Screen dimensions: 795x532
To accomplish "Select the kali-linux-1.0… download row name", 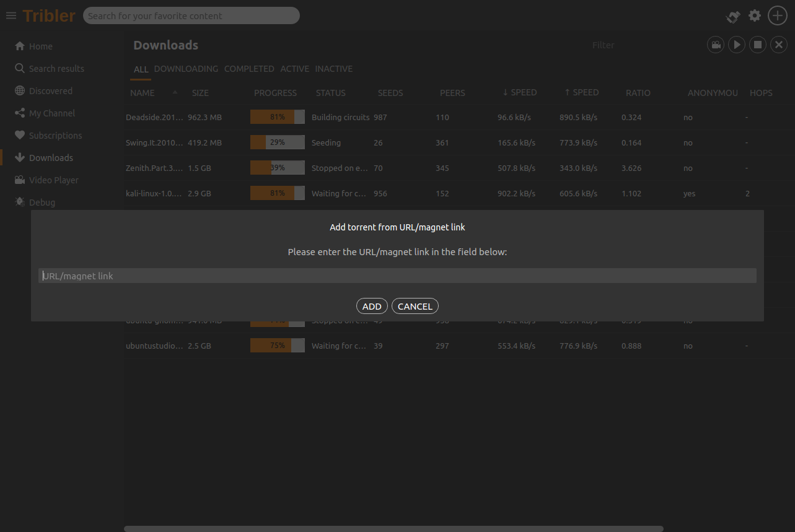I will (x=154, y=193).
